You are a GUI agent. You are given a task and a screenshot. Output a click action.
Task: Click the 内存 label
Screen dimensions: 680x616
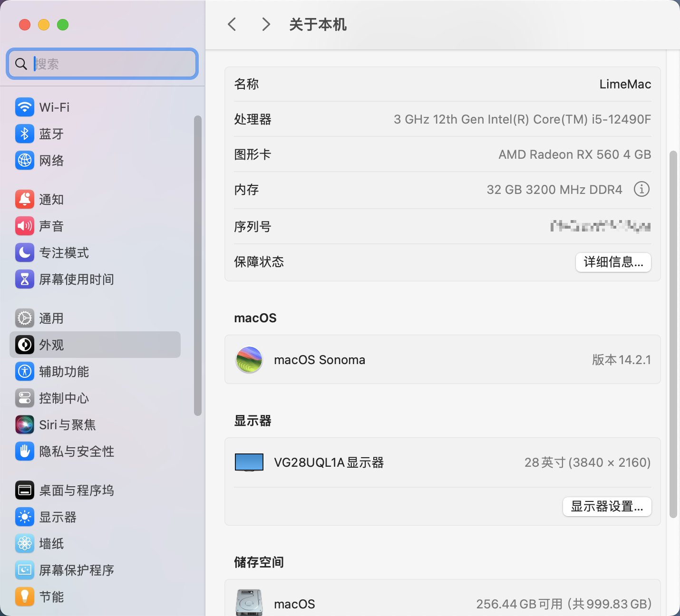(246, 190)
